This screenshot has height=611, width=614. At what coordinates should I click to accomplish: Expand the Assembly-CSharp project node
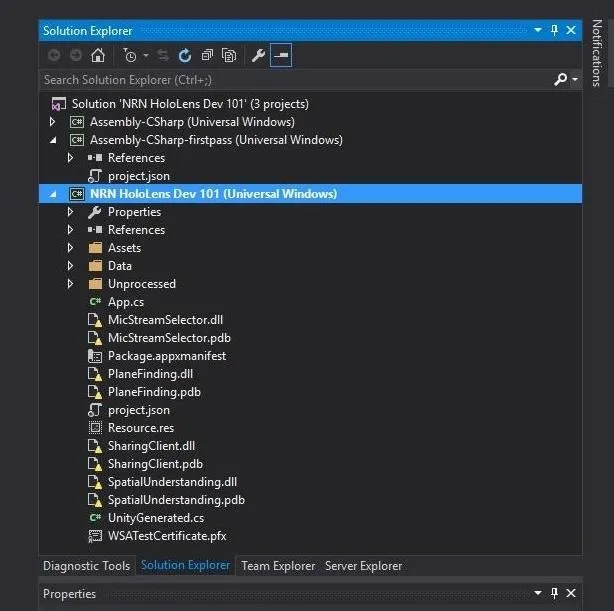pos(52,122)
